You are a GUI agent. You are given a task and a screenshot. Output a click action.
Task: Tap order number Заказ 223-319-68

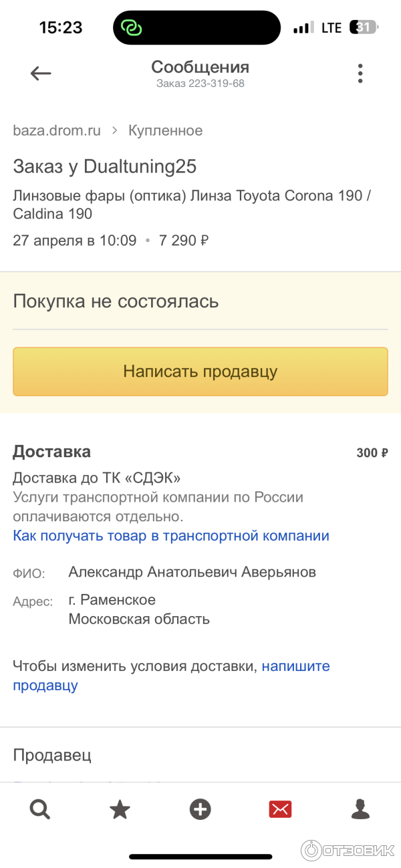pos(200,83)
